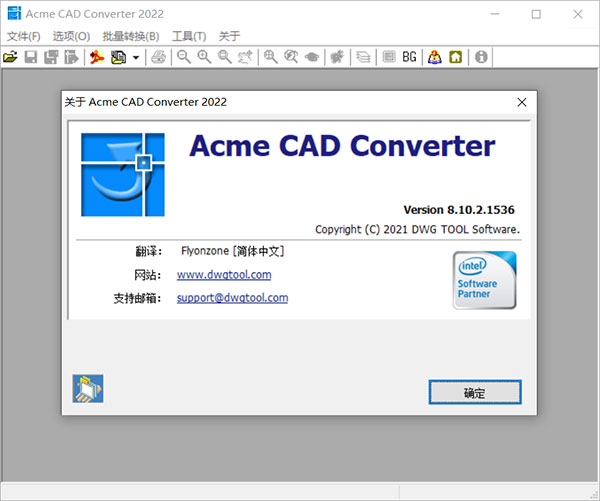The width and height of the screenshot is (600, 501).
Task: Click the Zoom Out magnifier icon
Action: pos(184,57)
